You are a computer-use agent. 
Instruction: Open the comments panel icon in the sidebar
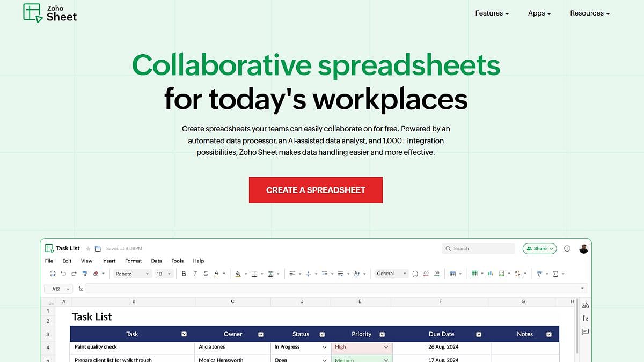click(x=586, y=331)
